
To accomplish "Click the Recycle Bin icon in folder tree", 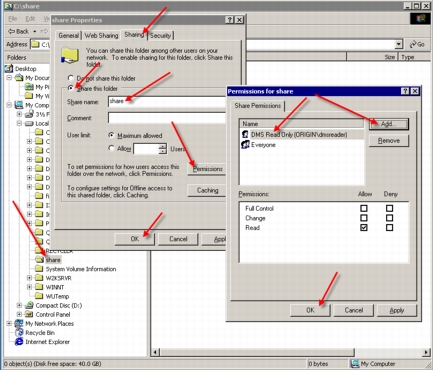I will point(19,333).
